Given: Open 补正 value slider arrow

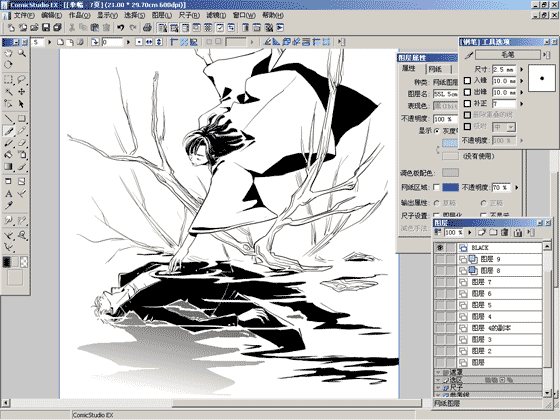Looking at the screenshot, I should 521,104.
